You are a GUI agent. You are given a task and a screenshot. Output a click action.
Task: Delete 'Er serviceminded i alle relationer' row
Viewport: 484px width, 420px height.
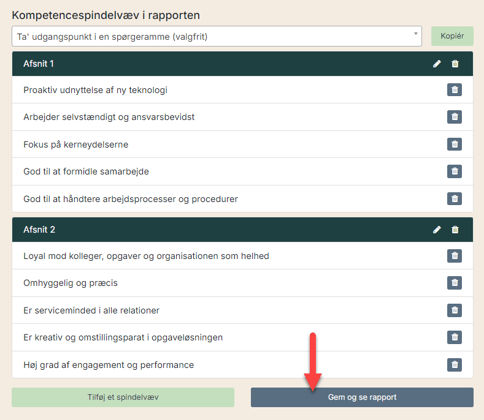454,310
